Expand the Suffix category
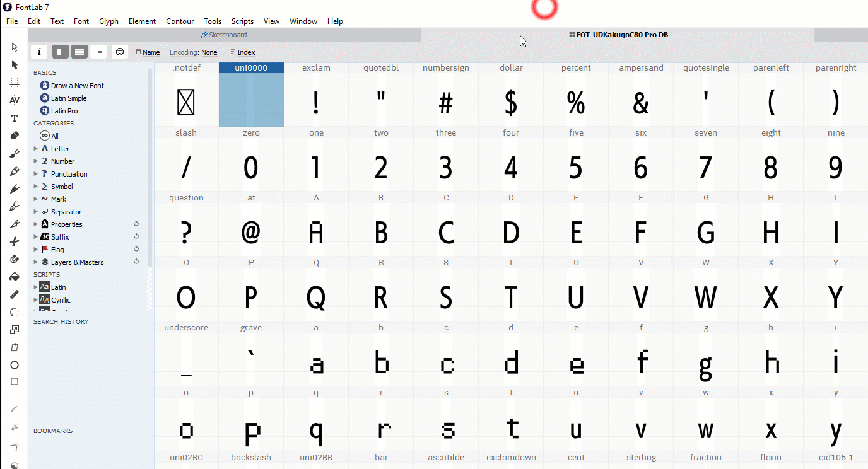 coord(36,237)
